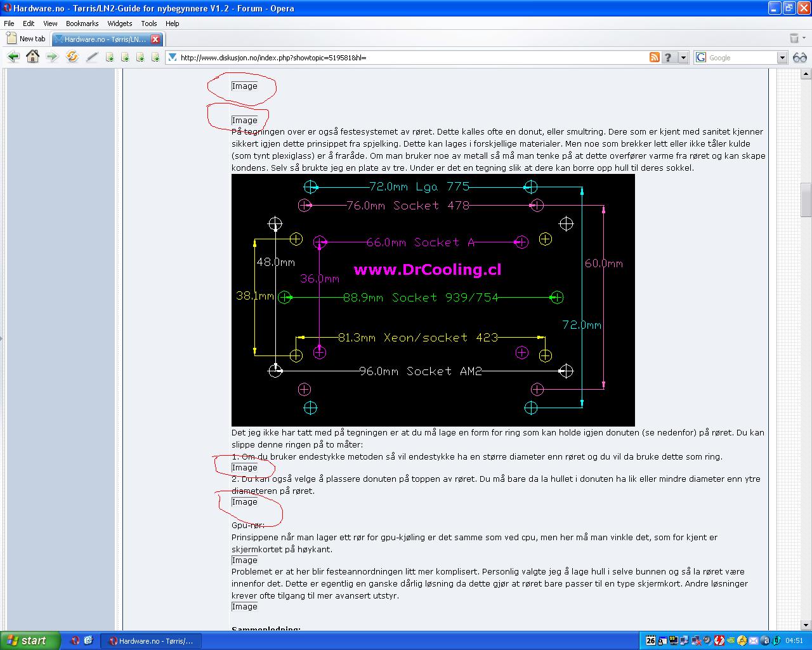Open the Home page icon

coord(32,56)
